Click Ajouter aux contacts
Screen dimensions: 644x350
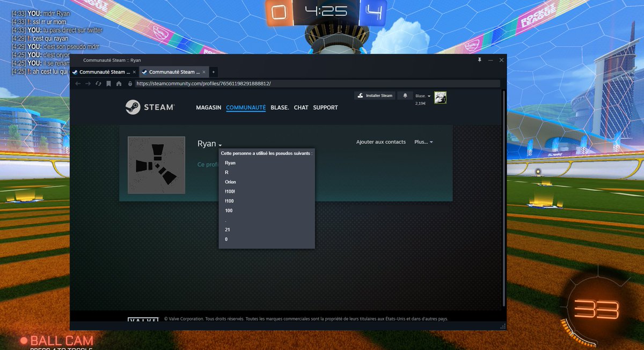click(381, 142)
